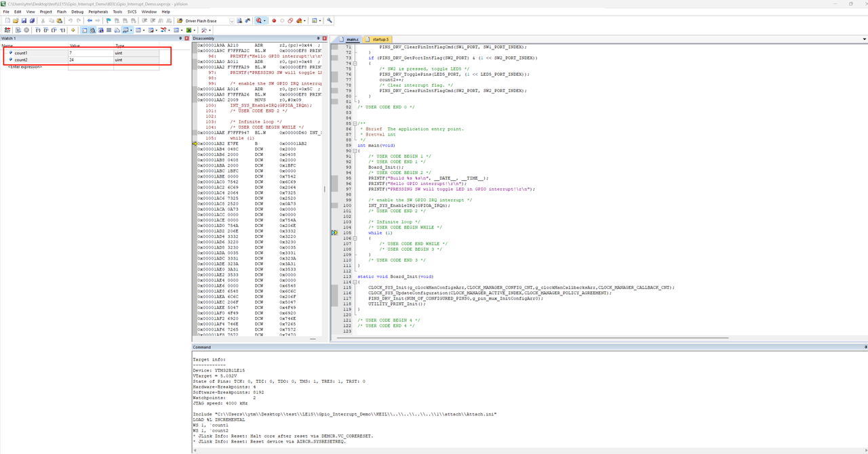Image resolution: width=868 pixels, height=454 pixels.
Task: Toggle Enable/Disable Breakpoint hollow circle icon
Action: (282, 20)
